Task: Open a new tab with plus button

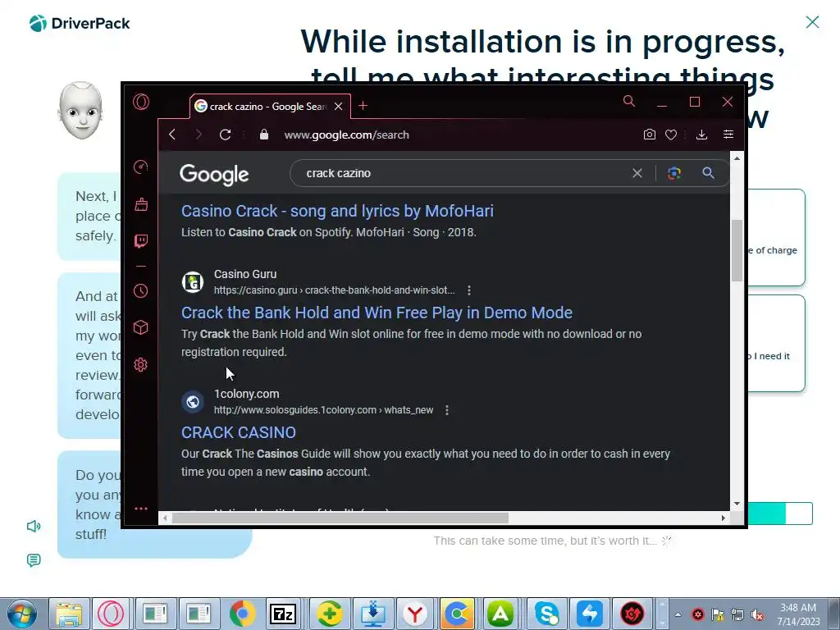Action: click(363, 106)
